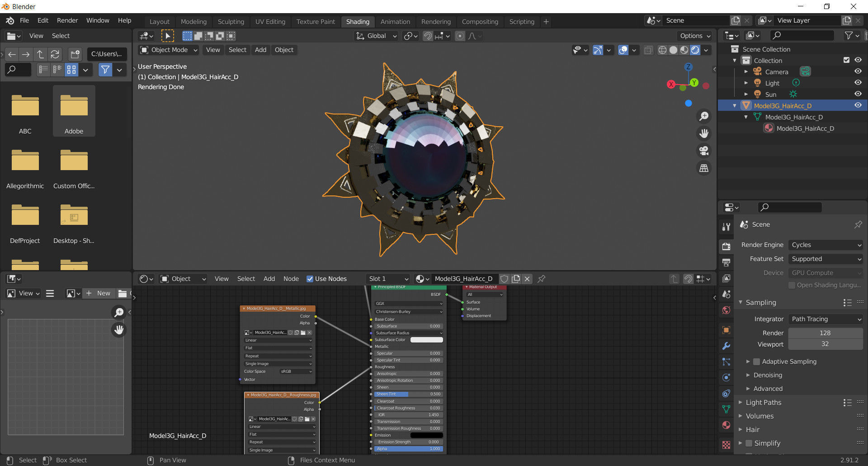Open the Output properties printer tab
The height and width of the screenshot is (466, 868).
click(x=726, y=262)
